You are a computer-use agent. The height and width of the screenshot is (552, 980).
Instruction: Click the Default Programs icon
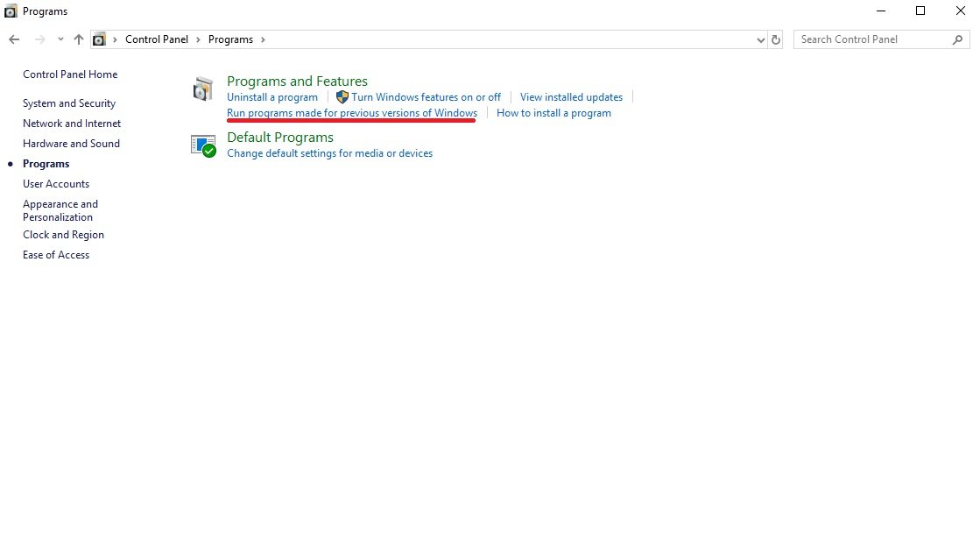[x=204, y=146]
